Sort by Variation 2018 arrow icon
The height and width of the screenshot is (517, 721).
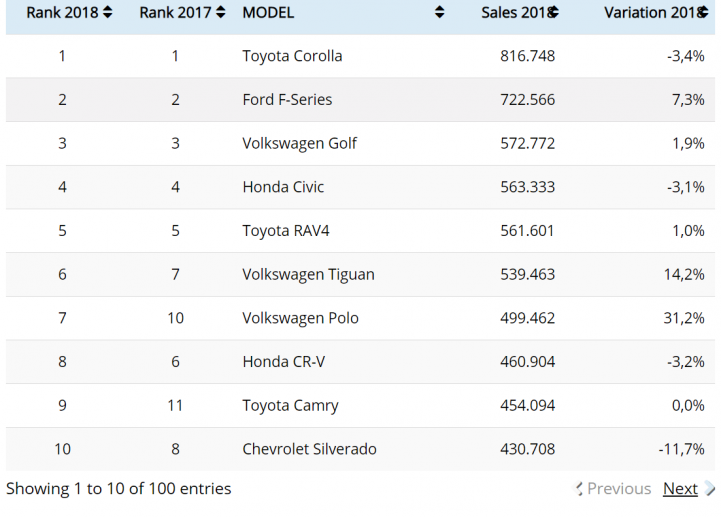click(x=703, y=12)
